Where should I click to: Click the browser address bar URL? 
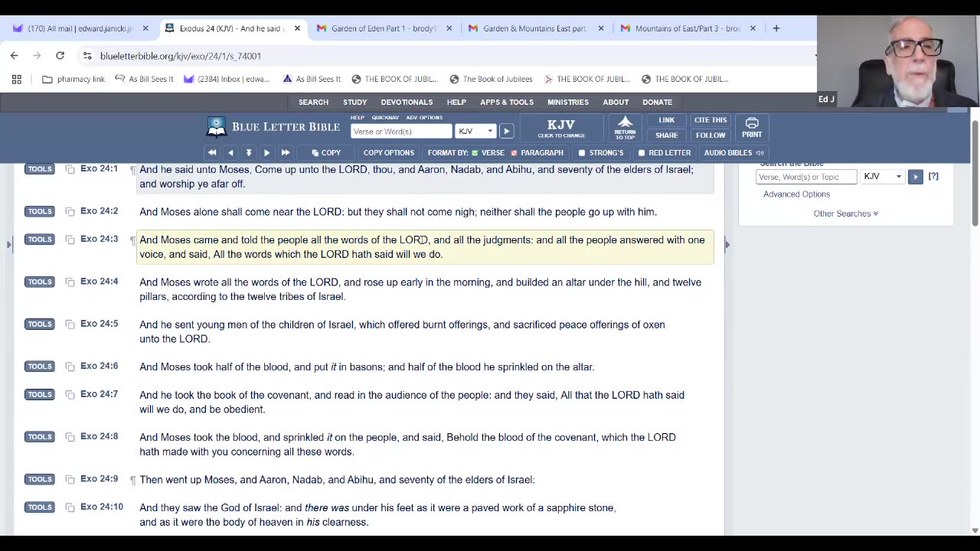[181, 56]
